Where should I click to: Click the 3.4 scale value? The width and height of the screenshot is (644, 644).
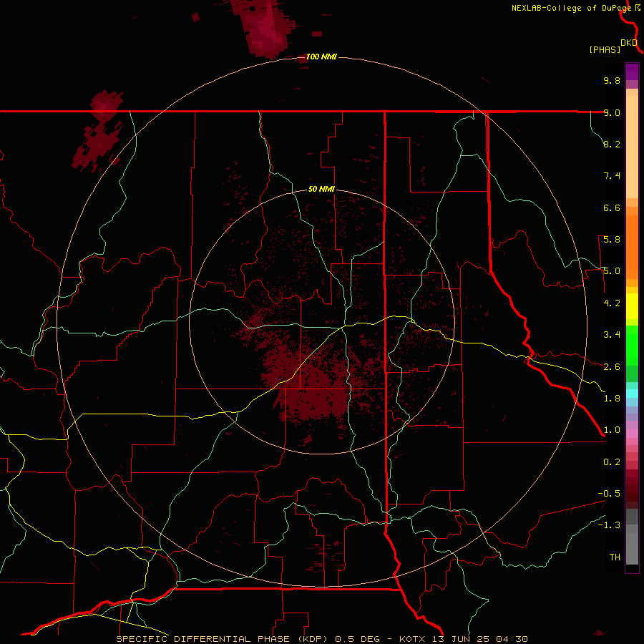coord(612,335)
